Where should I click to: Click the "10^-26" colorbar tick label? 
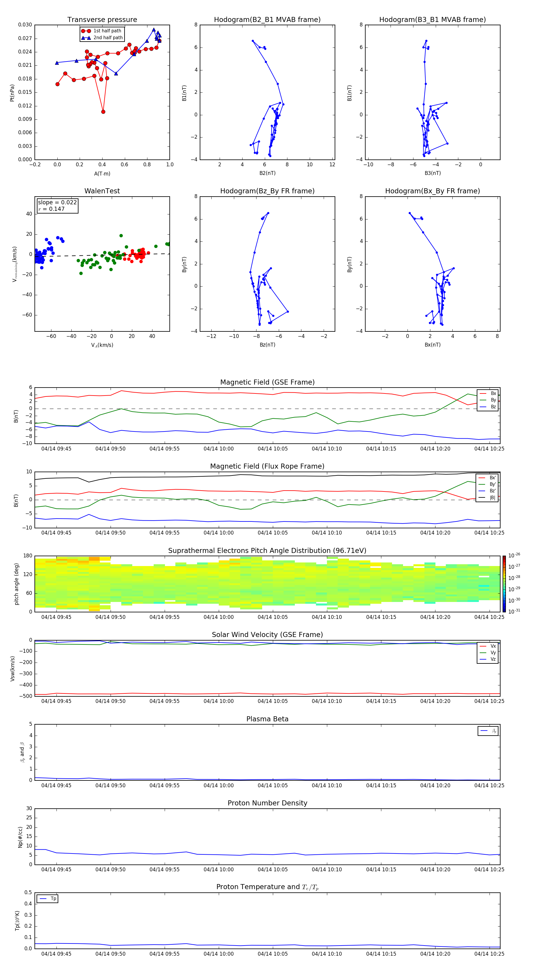(x=514, y=555)
